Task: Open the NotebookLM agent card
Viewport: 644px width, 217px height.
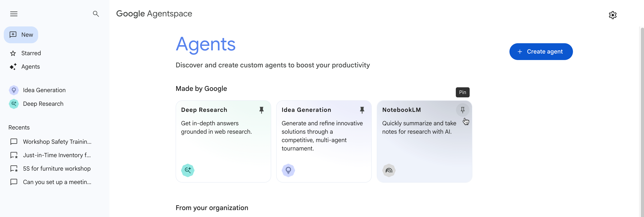Action: (x=424, y=141)
